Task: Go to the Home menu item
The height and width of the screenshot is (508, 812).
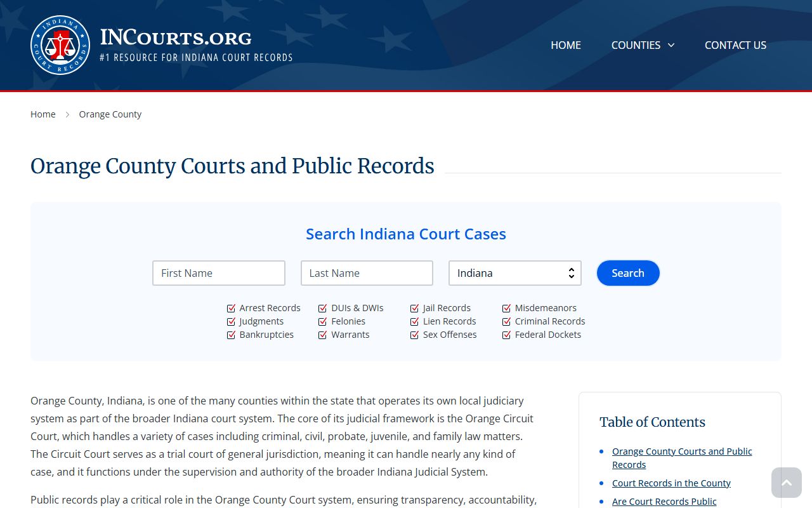Action: (x=566, y=45)
